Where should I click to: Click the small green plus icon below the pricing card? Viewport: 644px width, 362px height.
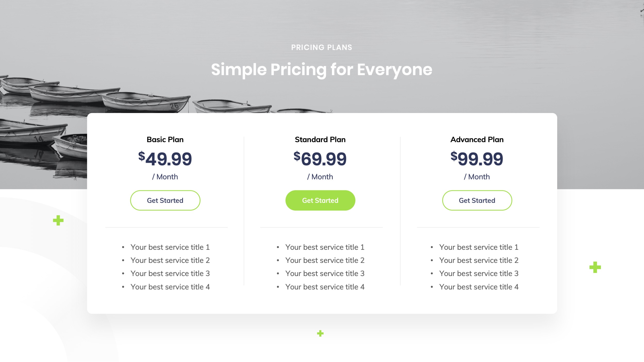[x=320, y=333]
